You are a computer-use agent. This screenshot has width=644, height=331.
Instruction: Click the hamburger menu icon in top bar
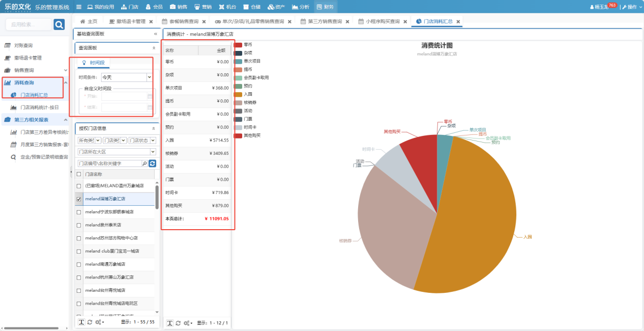click(78, 7)
